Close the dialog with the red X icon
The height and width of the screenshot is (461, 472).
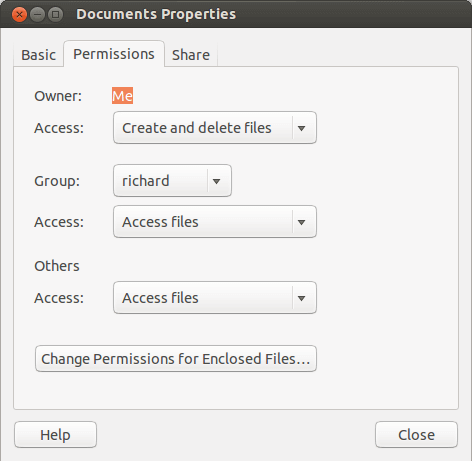pos(19,15)
